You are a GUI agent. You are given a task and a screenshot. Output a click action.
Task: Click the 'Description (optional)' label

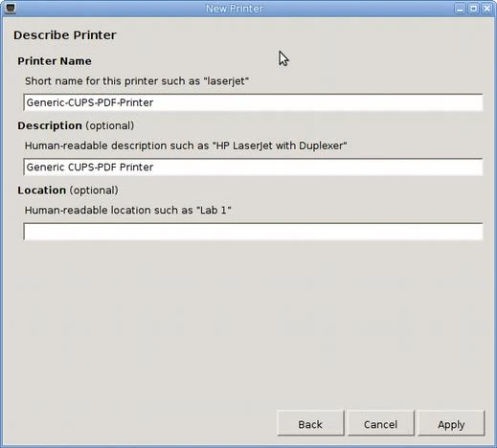[x=76, y=125]
